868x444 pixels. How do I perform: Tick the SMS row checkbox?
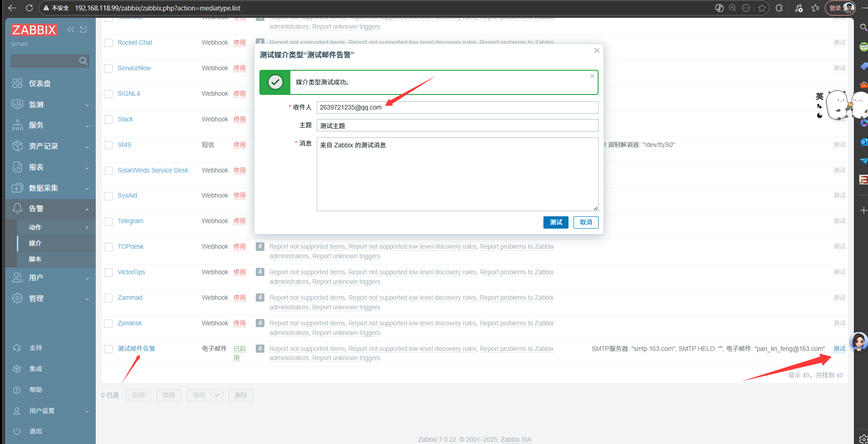[x=108, y=145]
